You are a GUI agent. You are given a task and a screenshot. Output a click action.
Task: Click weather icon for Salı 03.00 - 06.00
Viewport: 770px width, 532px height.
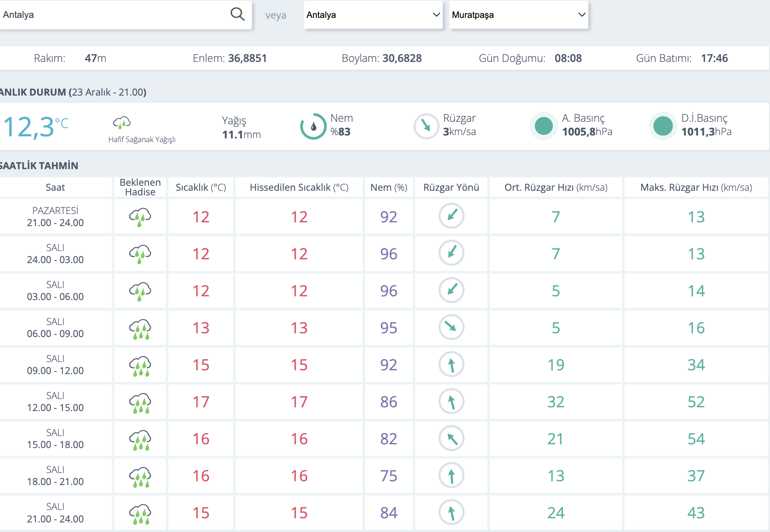tap(140, 291)
